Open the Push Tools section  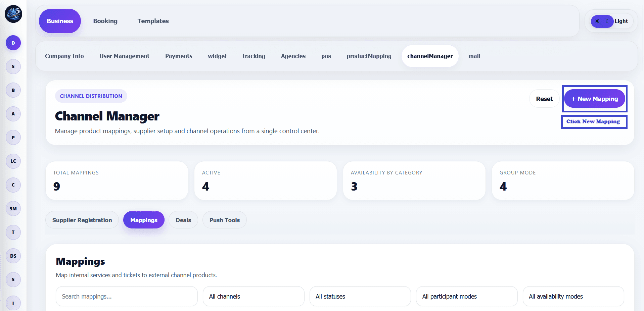225,220
